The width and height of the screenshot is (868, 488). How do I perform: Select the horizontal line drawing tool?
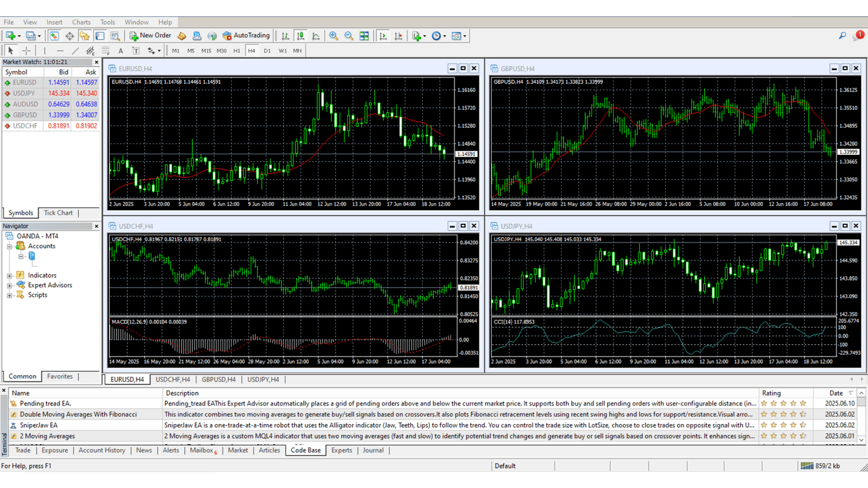[60, 50]
